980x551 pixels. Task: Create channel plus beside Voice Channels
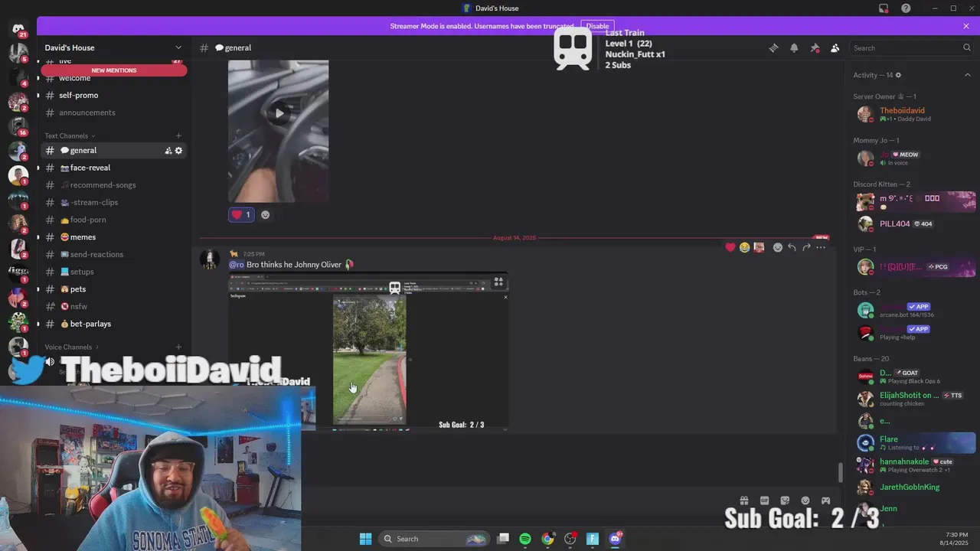178,347
